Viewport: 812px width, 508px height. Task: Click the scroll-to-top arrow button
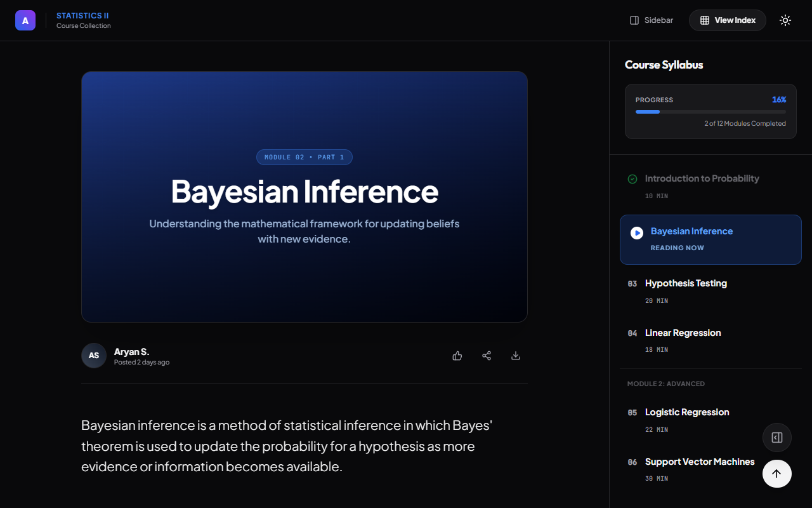point(776,474)
